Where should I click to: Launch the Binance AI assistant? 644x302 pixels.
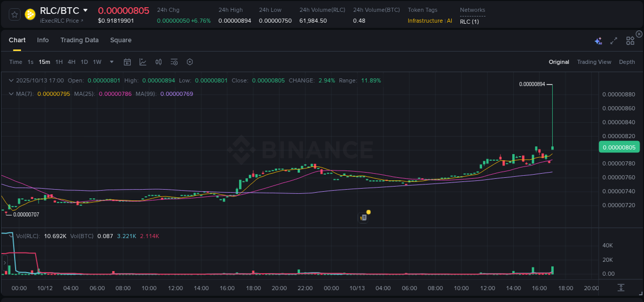point(598,40)
